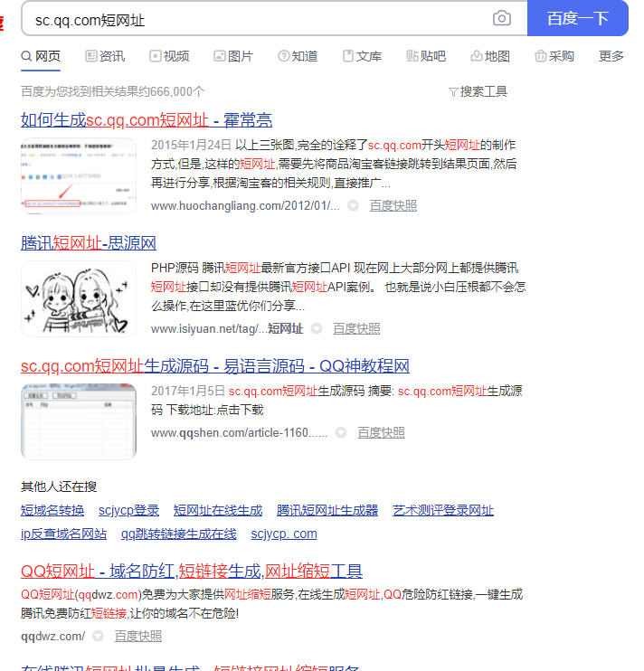This screenshot has width=644, height=671.
Task: Go to the 贴吧 tab
Action: [x=426, y=56]
